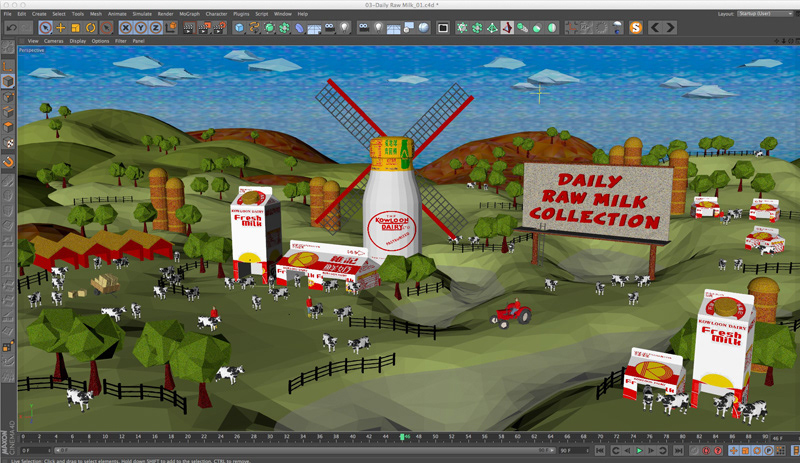This screenshot has height=463, width=800.
Task: Open viewport View menu
Action: coord(33,41)
